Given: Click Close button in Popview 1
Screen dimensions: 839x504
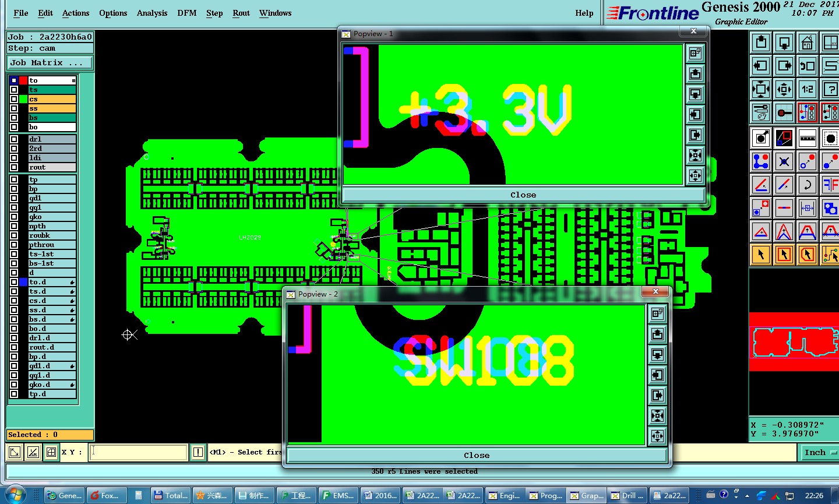Looking at the screenshot, I should coord(523,195).
